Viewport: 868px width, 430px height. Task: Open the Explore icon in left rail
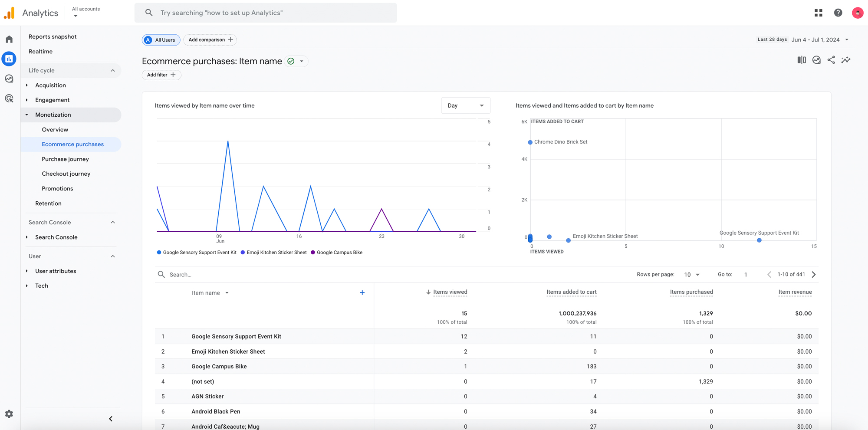[x=9, y=79]
